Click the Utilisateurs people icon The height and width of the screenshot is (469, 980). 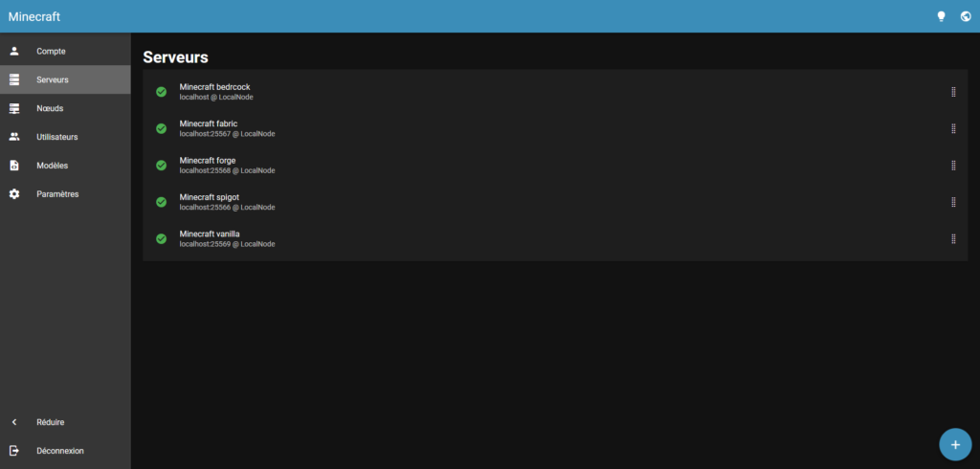click(x=14, y=137)
